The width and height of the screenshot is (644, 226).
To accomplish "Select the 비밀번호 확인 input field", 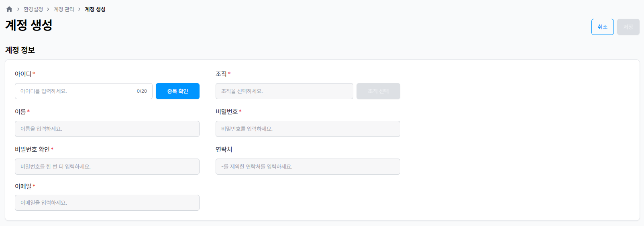I will coord(107,167).
